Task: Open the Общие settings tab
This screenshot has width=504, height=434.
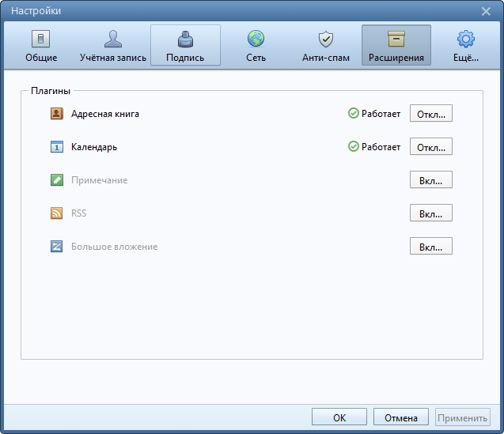Action: tap(41, 45)
